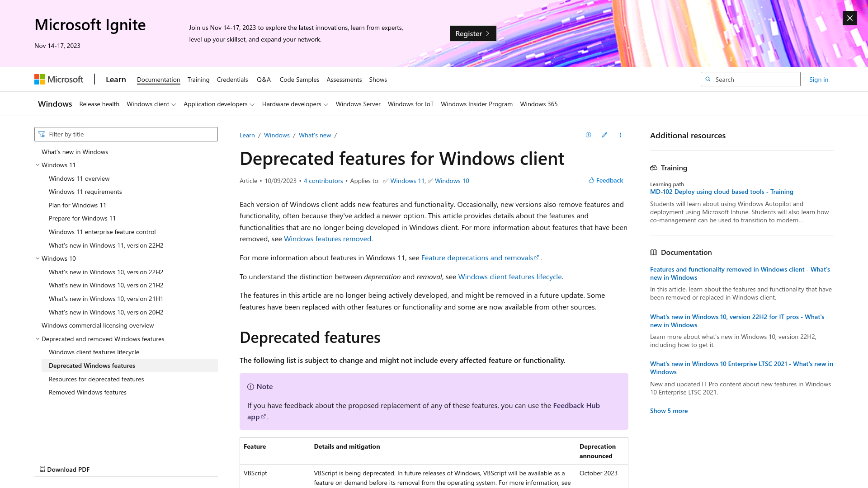Click the Documentation section icon in additional resources
This screenshot has height=488, width=868.
point(653,252)
